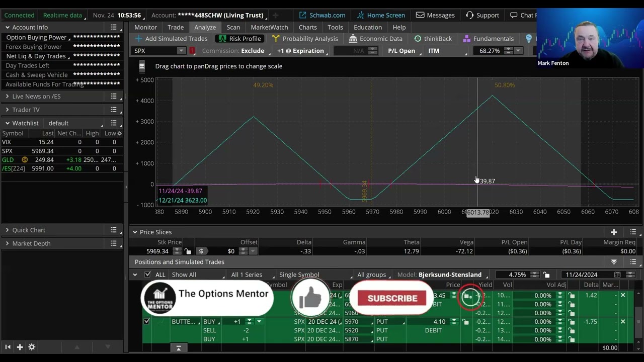Toggle the lock icon next to stock price 5969.34
644x362 pixels.
point(188,251)
